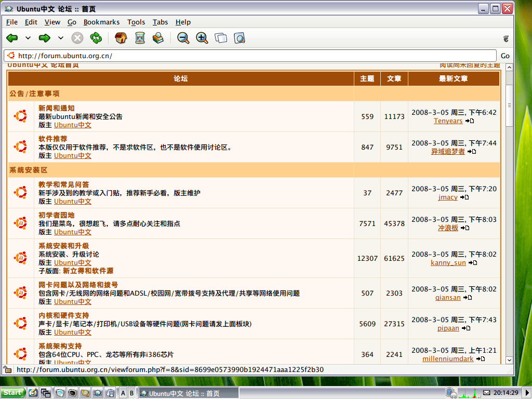Open the Bookmarks toolbar icon

click(x=158, y=38)
